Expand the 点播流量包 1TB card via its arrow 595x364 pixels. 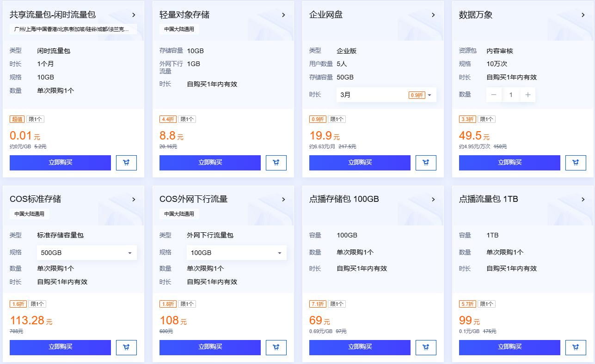(x=583, y=199)
